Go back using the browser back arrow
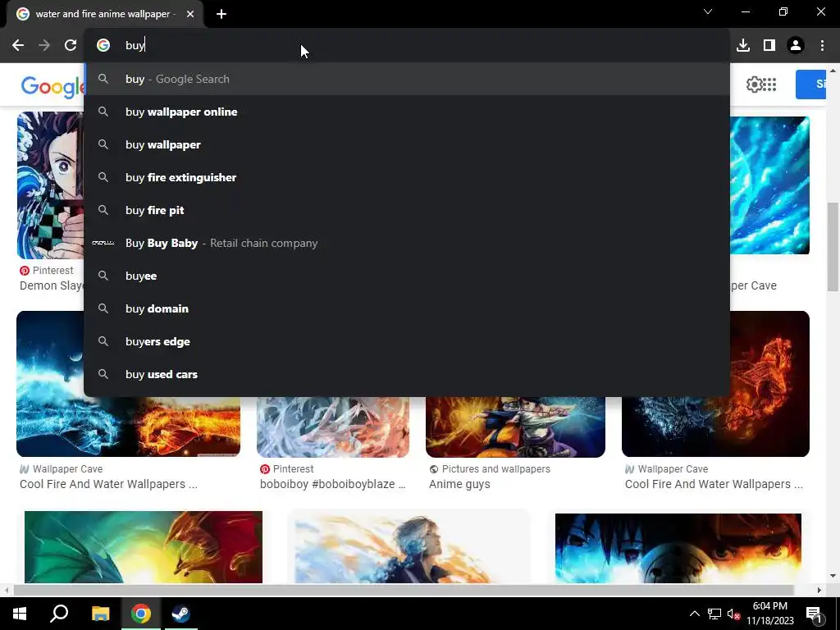 click(x=18, y=46)
